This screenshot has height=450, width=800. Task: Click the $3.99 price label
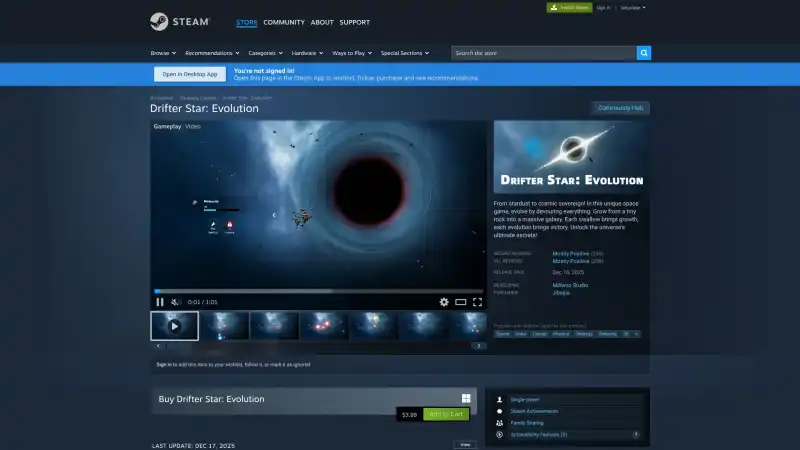[x=409, y=415]
